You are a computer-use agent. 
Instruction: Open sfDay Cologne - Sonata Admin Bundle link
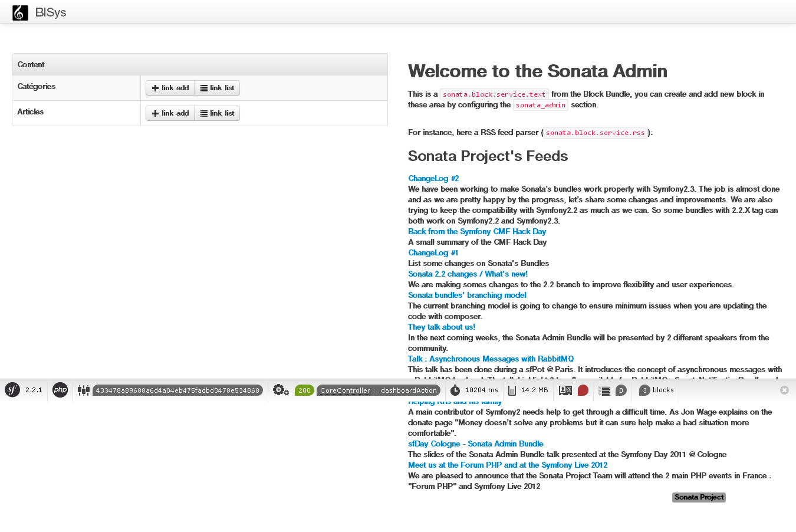pos(475,444)
